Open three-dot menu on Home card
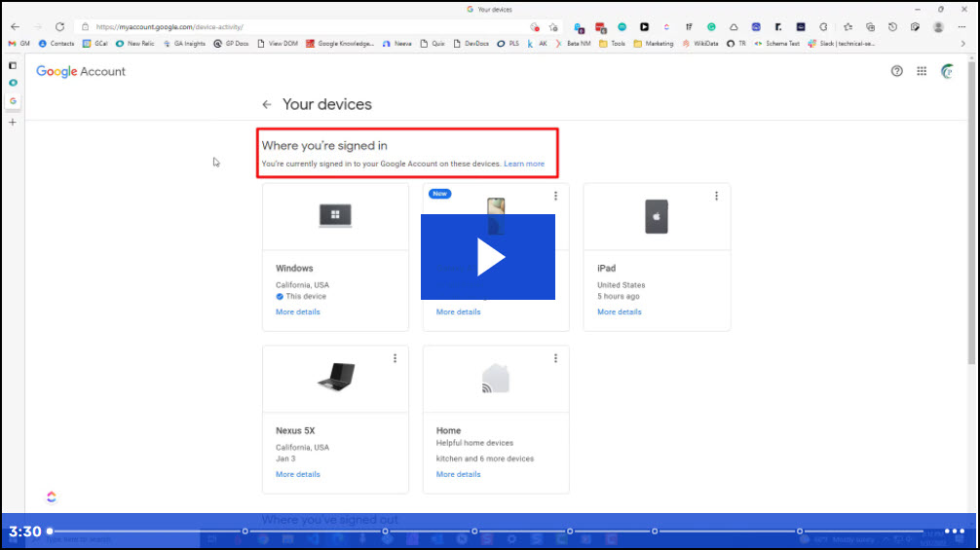This screenshot has height=550, width=980. [x=555, y=358]
